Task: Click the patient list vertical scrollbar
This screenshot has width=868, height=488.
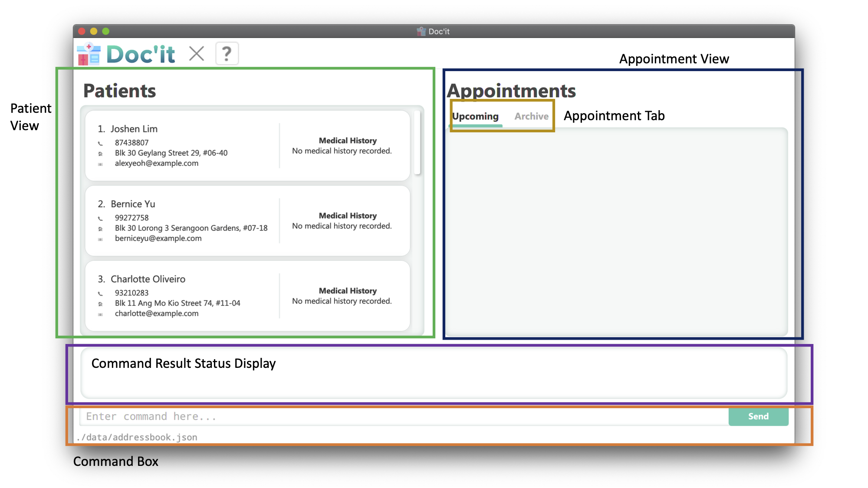Action: [417, 142]
